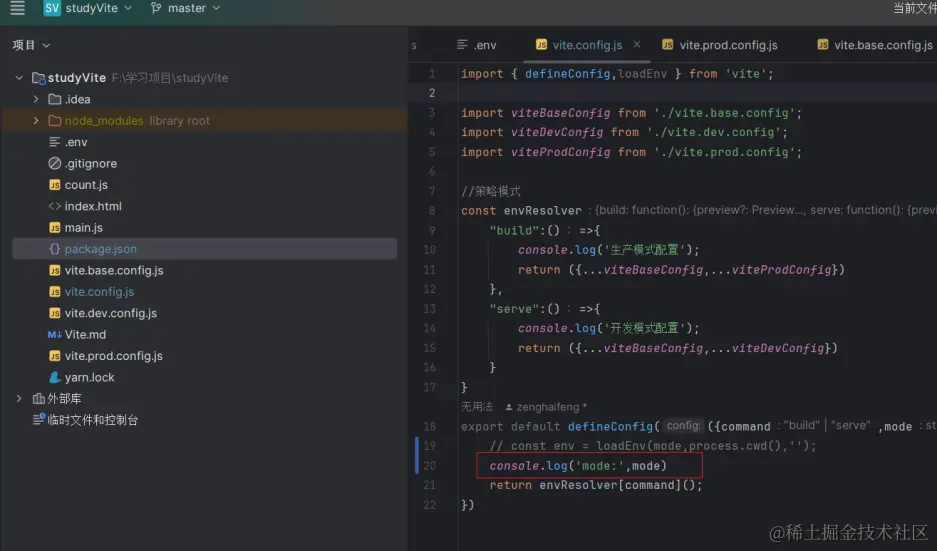Open the hamburger main menu
The image size is (937, 551).
17,8
